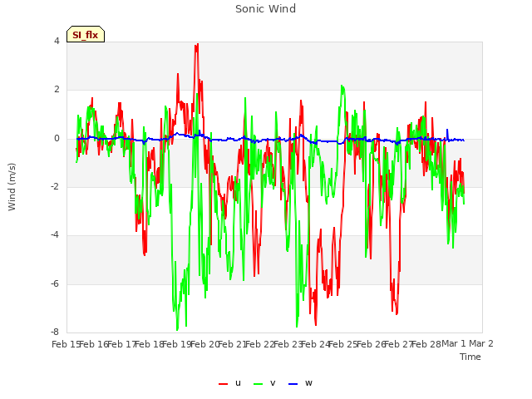Click the 'Wind (m/s)' y-axis title
This screenshot has width=532, height=399.
coord(12,187)
